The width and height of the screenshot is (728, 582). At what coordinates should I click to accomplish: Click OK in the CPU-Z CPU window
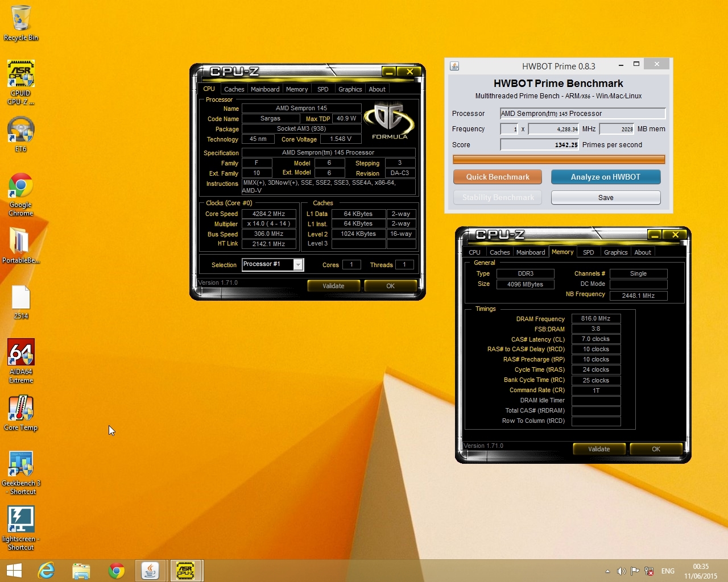coord(390,286)
